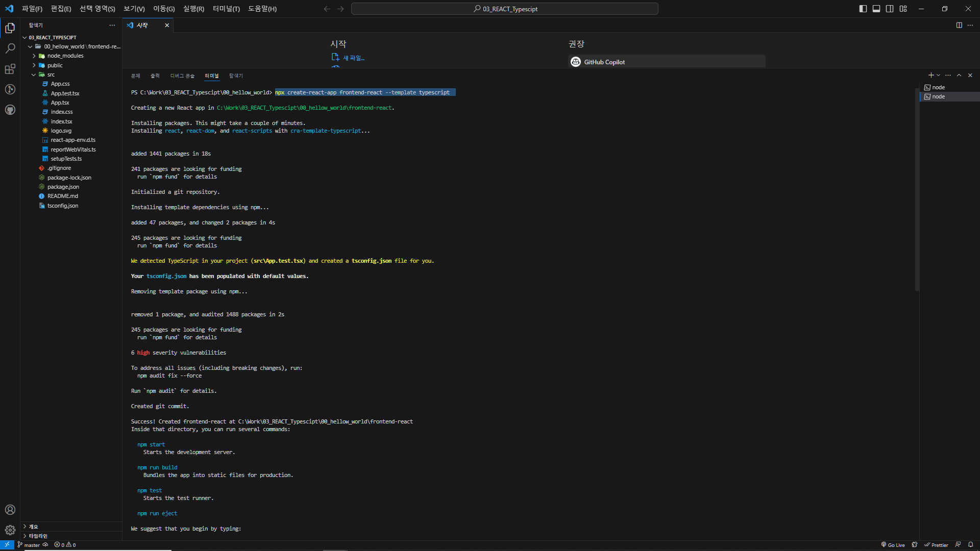This screenshot has height=551, width=980.
Task: Switch to the 출력 panel tab
Action: click(155, 76)
